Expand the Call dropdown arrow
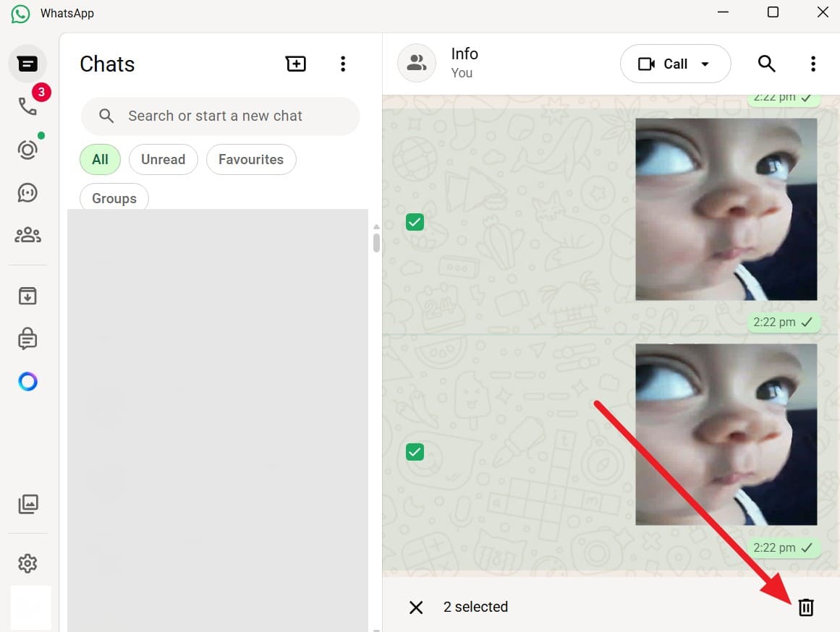This screenshot has height=632, width=840. pos(705,64)
